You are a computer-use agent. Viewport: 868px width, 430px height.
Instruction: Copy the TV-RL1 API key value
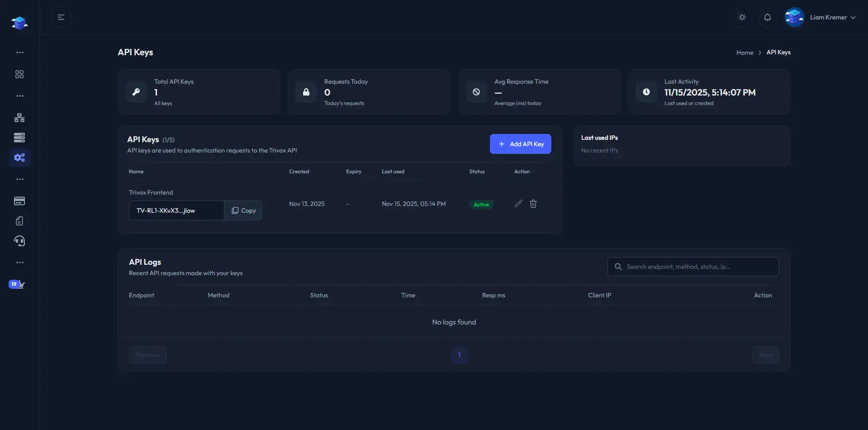(243, 210)
